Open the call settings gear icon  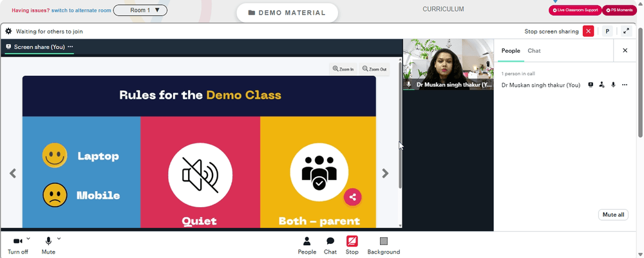(8, 31)
